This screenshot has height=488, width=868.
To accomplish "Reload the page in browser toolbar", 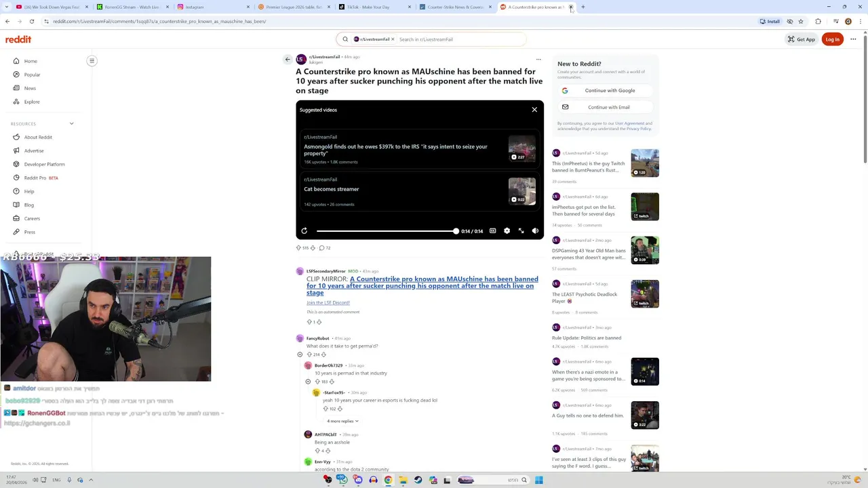I will point(31,21).
